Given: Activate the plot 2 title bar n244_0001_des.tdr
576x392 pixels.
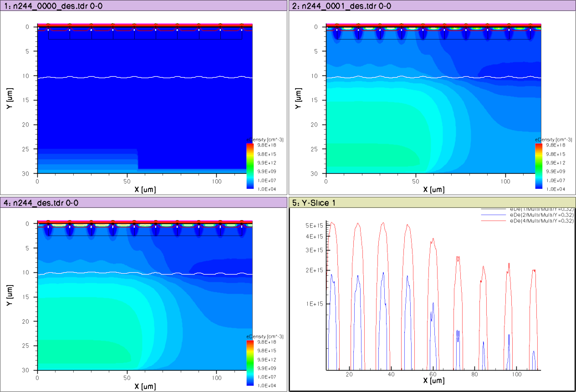Looking at the screenshot, I should click(x=432, y=5).
